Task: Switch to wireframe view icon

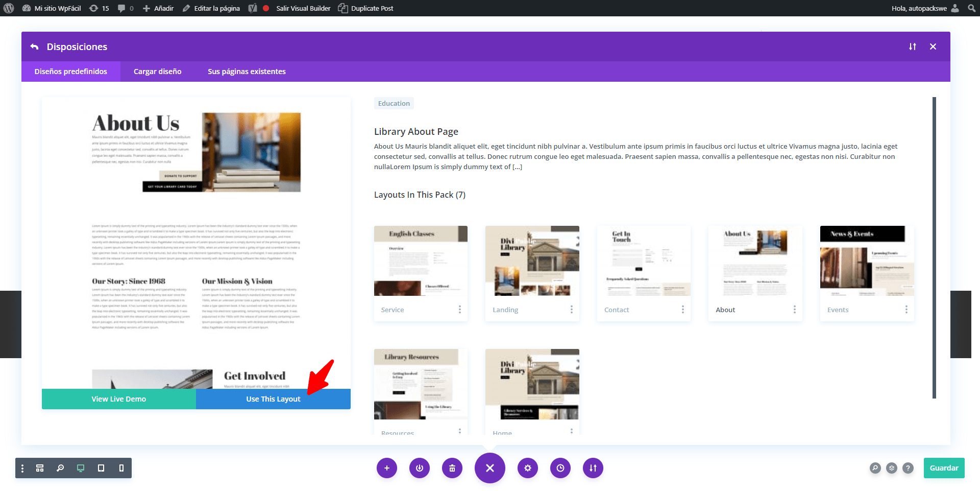Action: (x=40, y=468)
